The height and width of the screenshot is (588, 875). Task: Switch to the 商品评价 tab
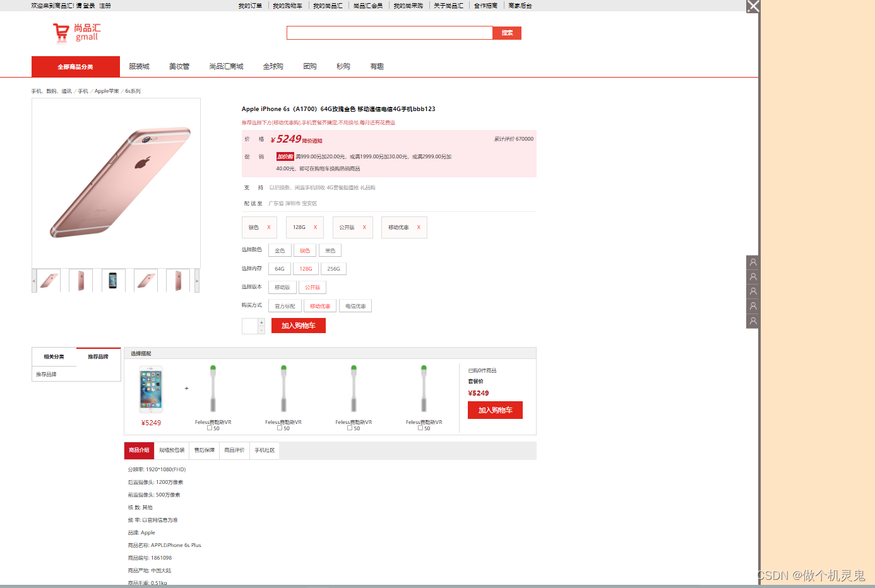(x=234, y=450)
